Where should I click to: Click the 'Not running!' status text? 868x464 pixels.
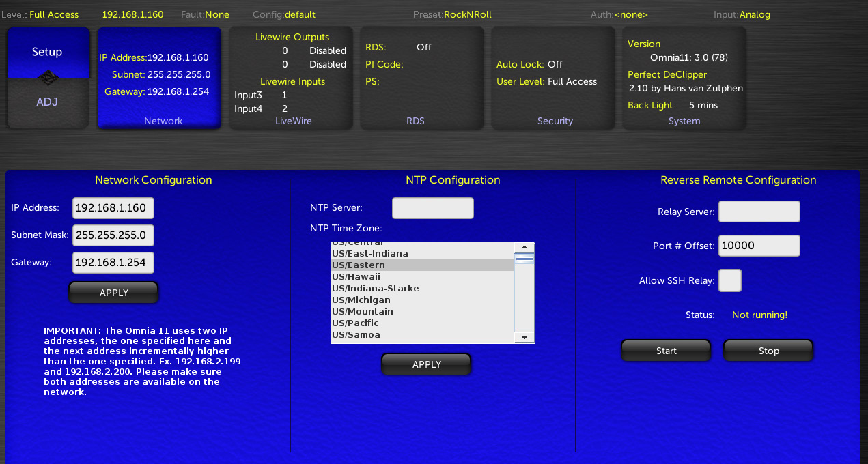[x=759, y=315]
